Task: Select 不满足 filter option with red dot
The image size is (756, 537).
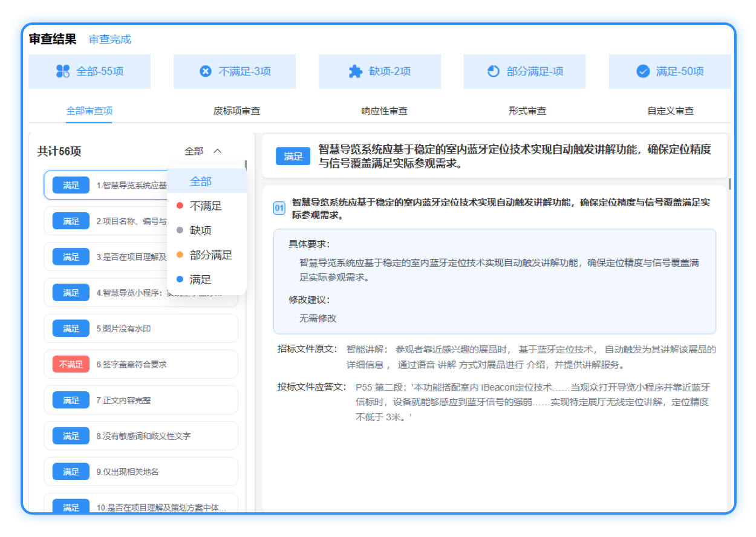Action: (206, 206)
